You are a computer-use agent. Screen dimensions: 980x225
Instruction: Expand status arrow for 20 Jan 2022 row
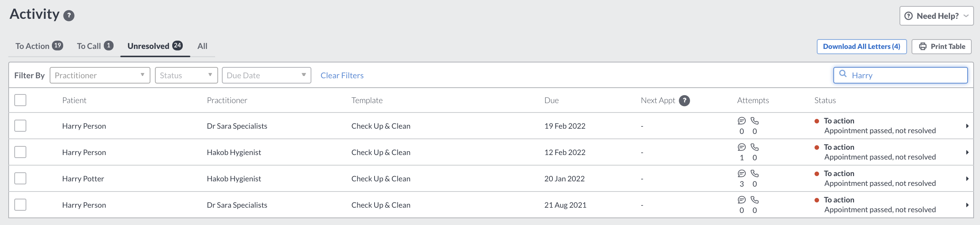967,179
